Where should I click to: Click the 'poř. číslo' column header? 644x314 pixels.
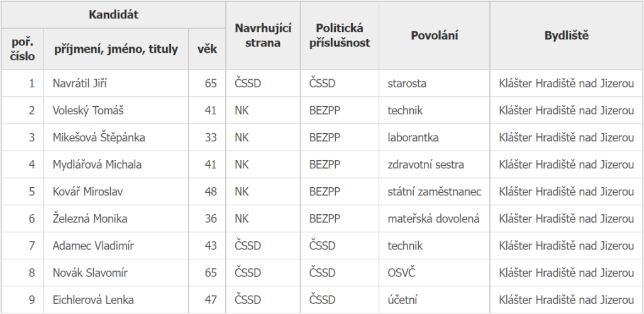23,49
